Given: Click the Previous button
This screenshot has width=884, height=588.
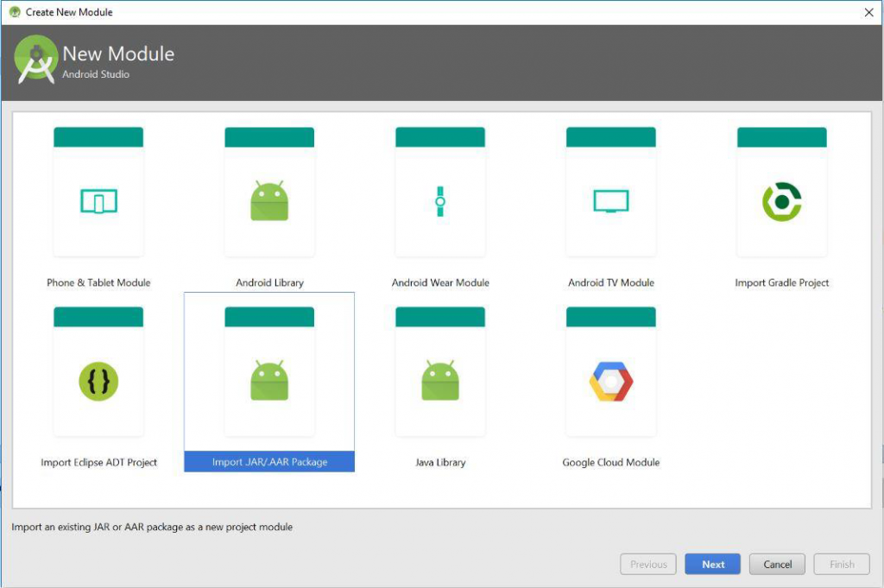Looking at the screenshot, I should point(648,565).
